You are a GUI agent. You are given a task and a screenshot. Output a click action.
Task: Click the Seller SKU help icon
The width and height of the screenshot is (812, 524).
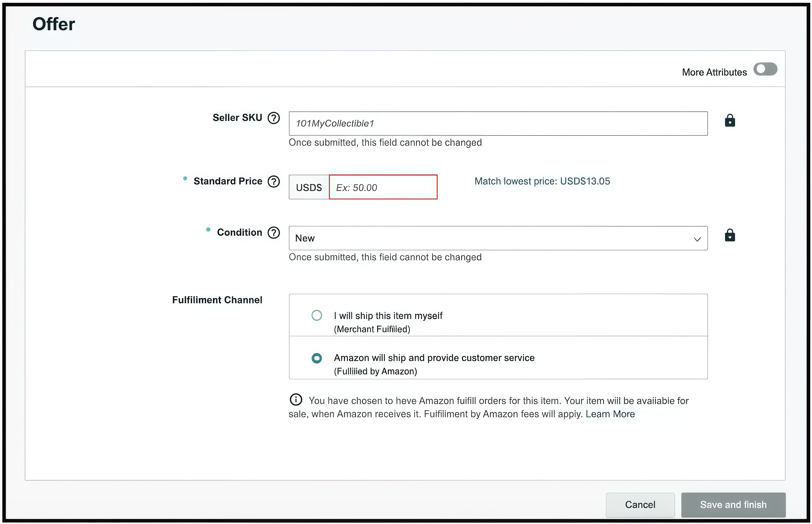273,118
